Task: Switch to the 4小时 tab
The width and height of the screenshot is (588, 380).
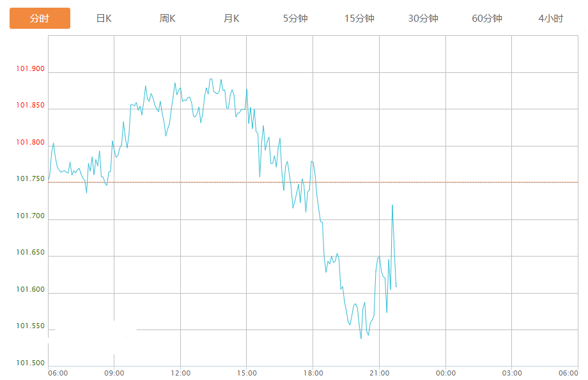Action: point(551,19)
